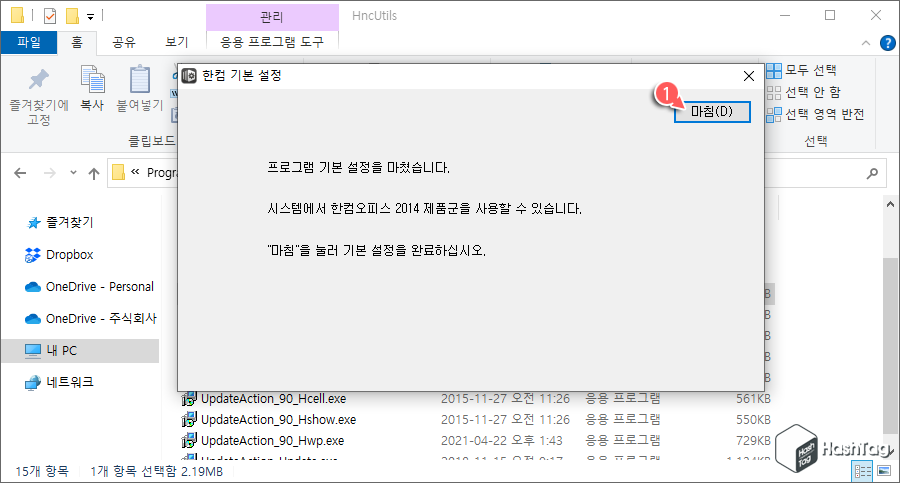This screenshot has width=900, height=483.
Task: Click the 네트워크 network icon
Action: click(x=33, y=382)
